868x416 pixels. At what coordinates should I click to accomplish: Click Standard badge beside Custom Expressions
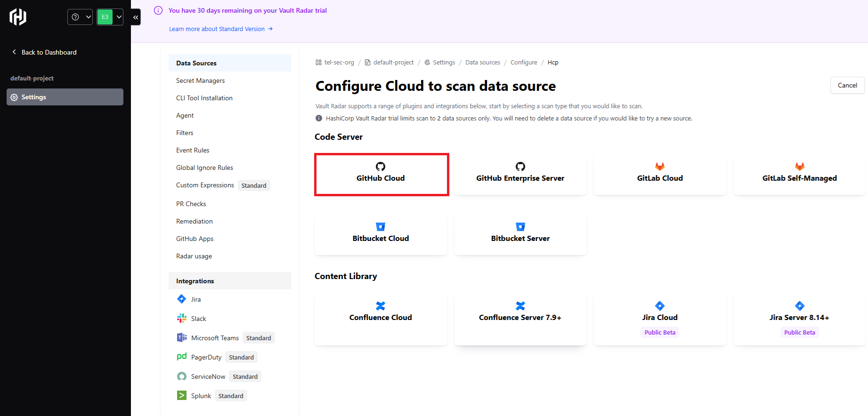(254, 185)
